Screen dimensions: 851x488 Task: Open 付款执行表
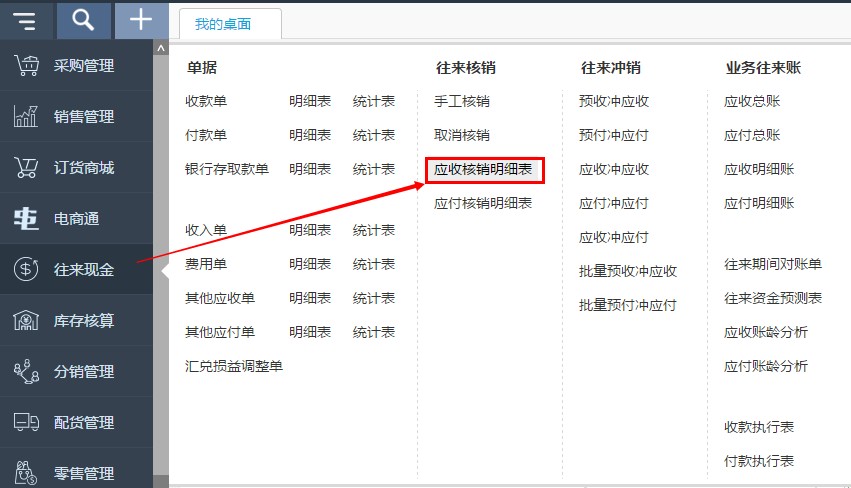759,461
